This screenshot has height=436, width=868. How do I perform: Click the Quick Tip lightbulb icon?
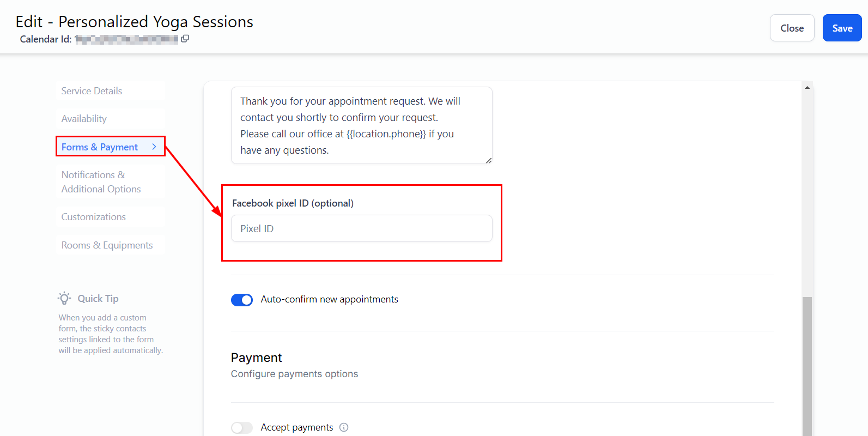tap(64, 298)
